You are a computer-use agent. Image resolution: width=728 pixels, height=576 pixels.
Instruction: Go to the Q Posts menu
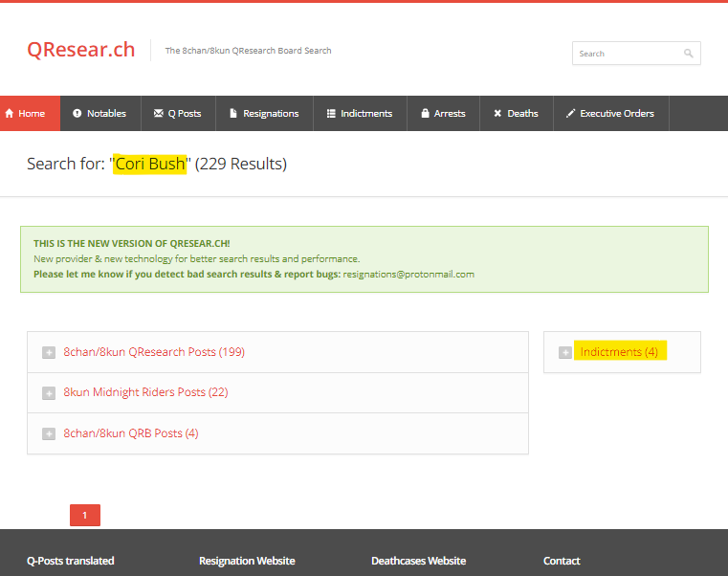coord(178,113)
